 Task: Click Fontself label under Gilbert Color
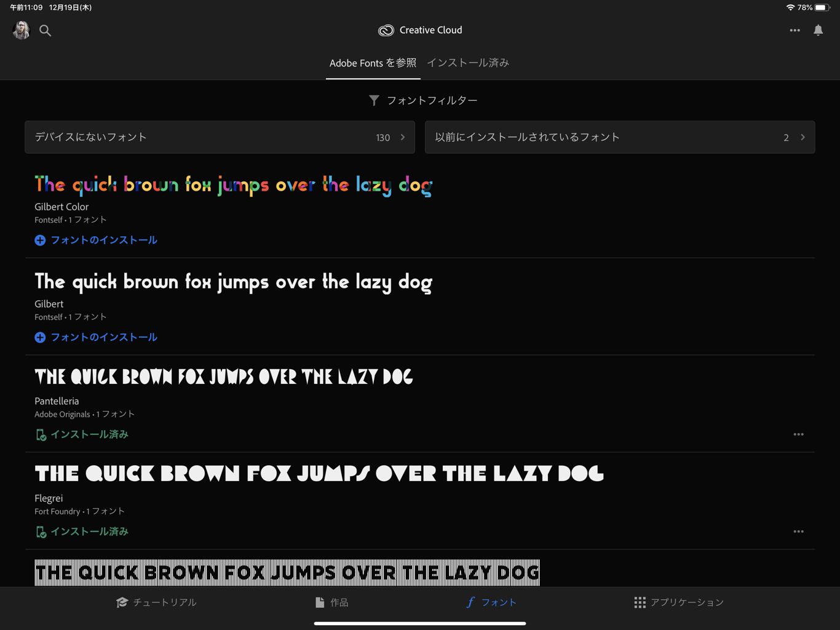49,220
